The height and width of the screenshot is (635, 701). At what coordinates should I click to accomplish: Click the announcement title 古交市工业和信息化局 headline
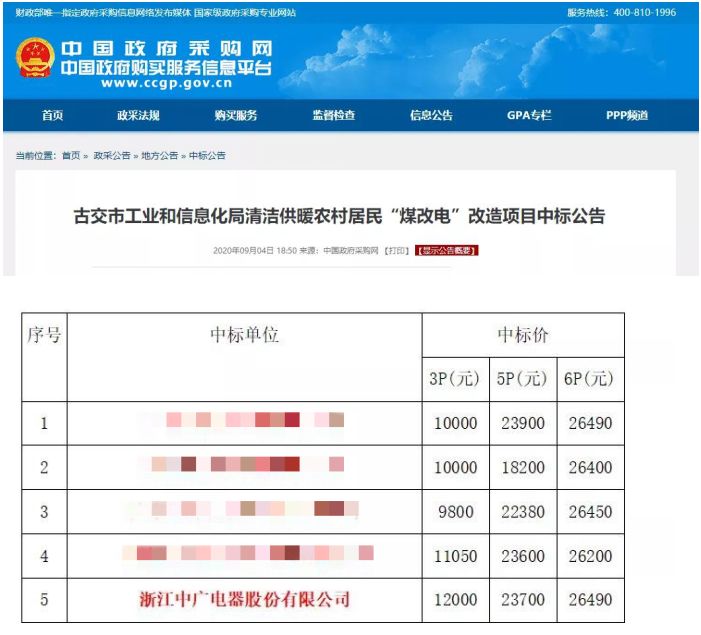pos(339,216)
